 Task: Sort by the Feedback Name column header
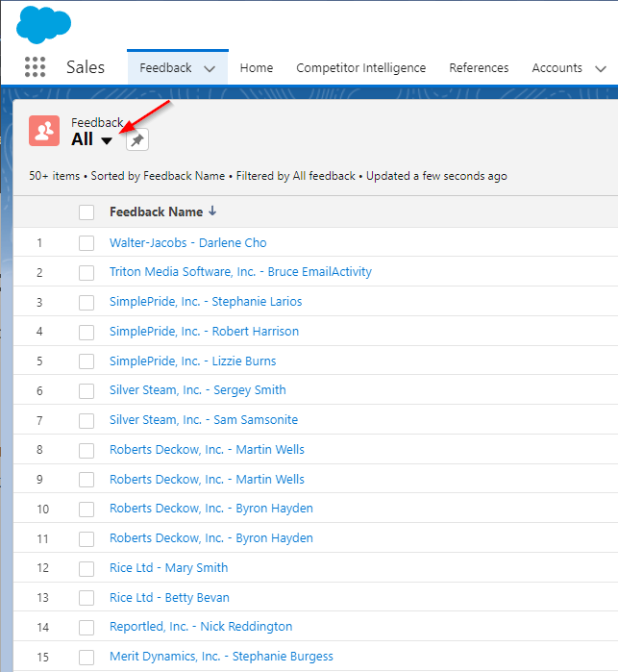[156, 212]
